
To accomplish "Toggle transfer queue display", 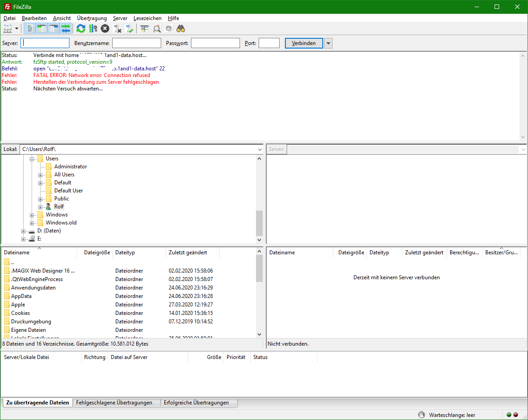I will 65,29.
